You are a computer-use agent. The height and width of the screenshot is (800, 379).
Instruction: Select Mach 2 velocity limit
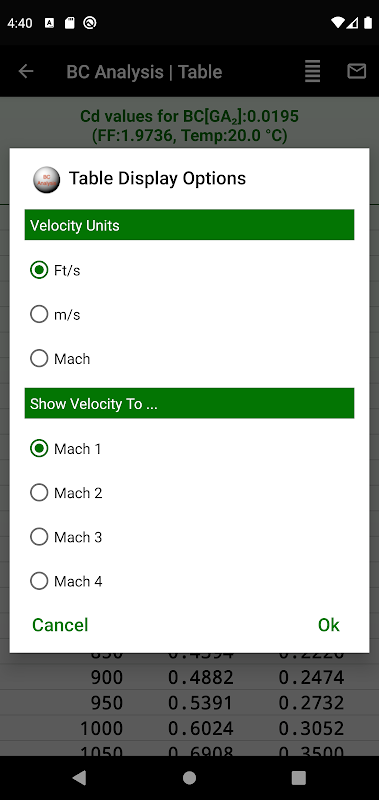click(x=66, y=493)
